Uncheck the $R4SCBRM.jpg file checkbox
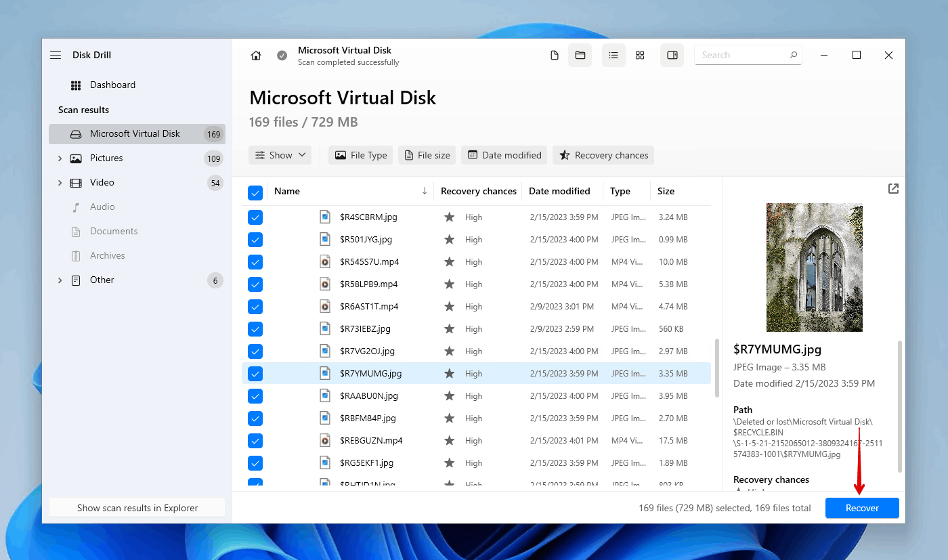Screen dimensions: 948x560 pyautogui.click(x=255, y=217)
